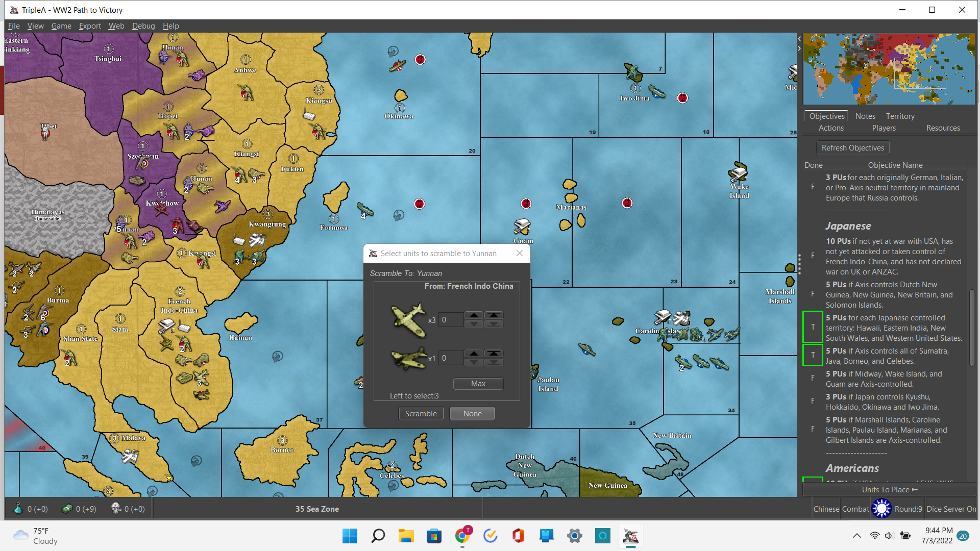Open the Debug menu
The width and height of the screenshot is (980, 551).
[143, 26]
